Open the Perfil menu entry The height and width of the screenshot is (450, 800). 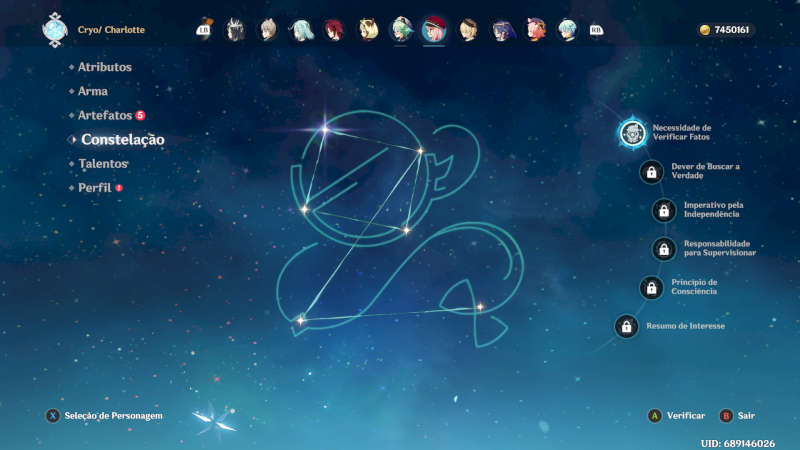tap(94, 188)
